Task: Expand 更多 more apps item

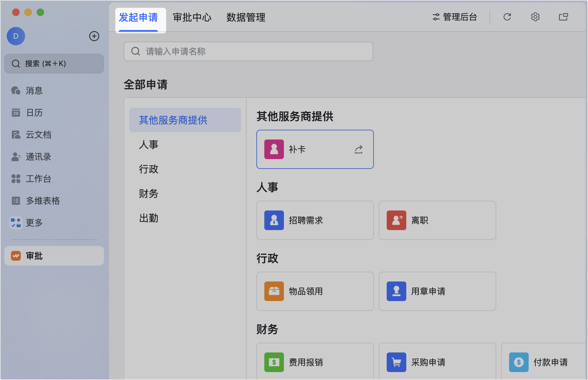Action: coord(34,223)
